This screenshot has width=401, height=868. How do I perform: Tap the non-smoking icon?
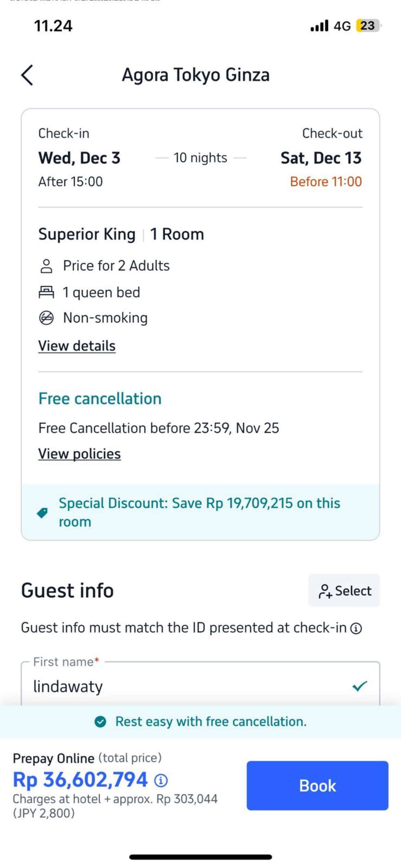tap(46, 318)
